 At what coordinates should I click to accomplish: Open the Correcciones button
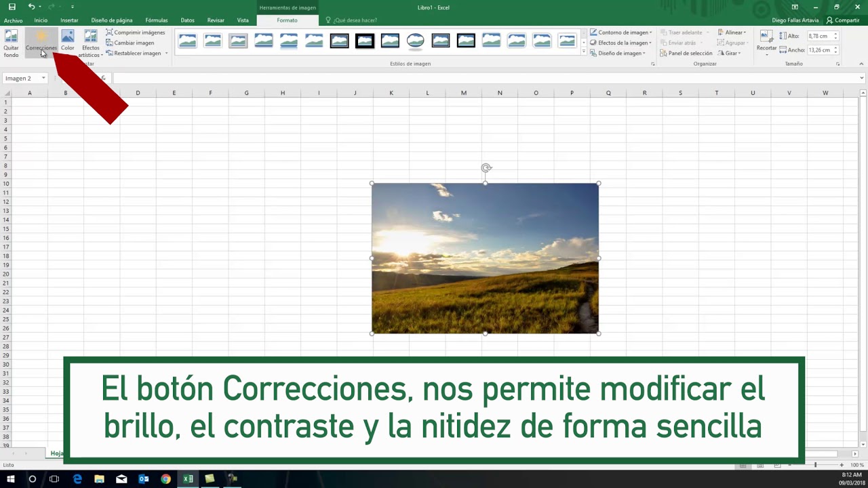click(41, 43)
